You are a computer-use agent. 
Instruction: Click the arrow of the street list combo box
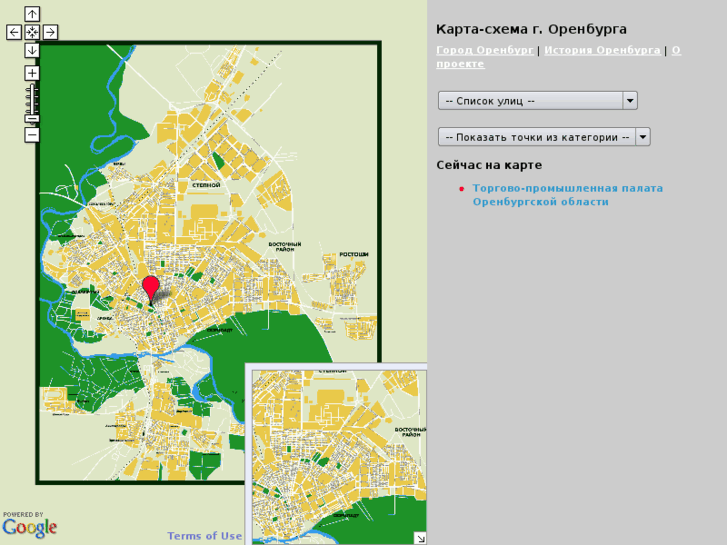pyautogui.click(x=630, y=101)
